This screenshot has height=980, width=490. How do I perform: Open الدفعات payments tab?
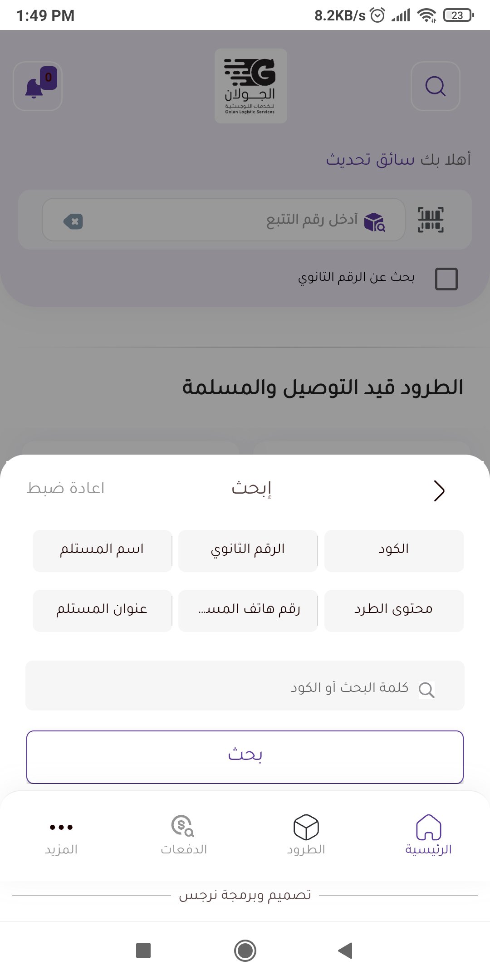pyautogui.click(x=184, y=835)
